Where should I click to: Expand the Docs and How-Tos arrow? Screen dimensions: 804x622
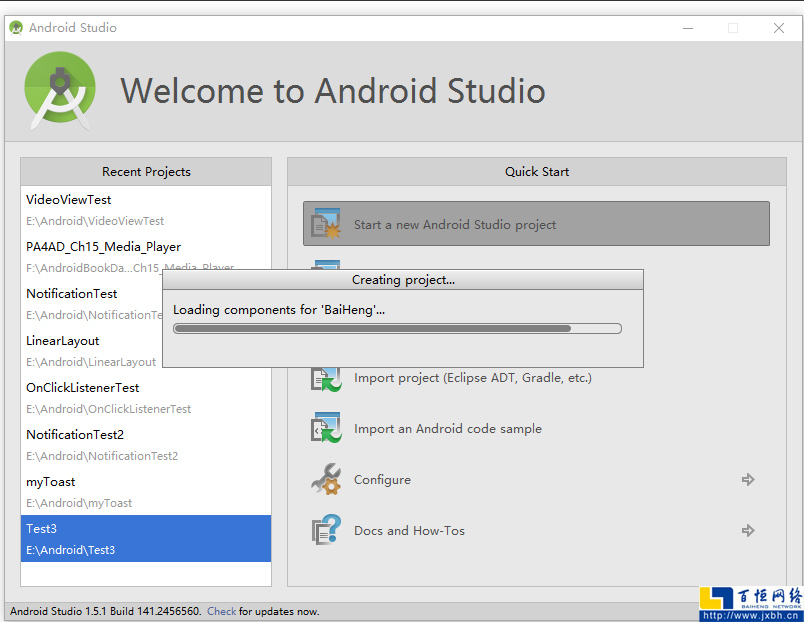pos(748,530)
